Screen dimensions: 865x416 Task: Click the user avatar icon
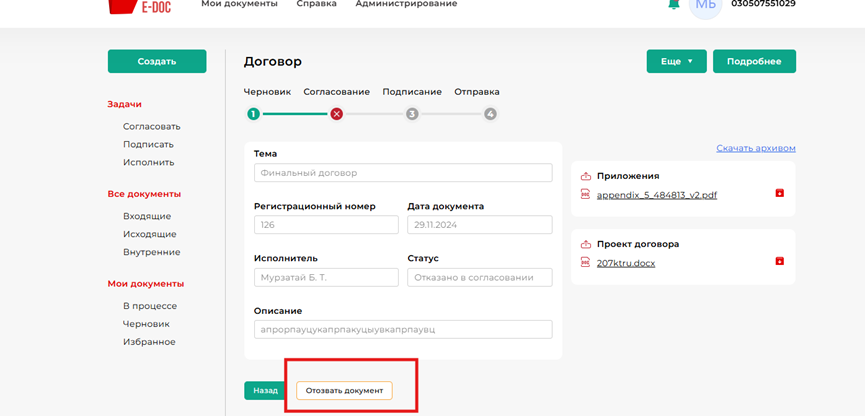pyautogui.click(x=706, y=5)
